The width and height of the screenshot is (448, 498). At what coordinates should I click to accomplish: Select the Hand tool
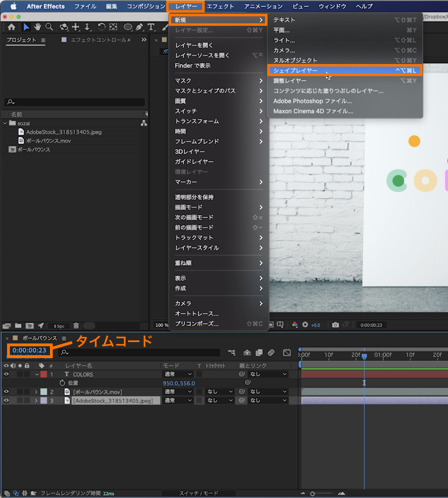point(38,27)
